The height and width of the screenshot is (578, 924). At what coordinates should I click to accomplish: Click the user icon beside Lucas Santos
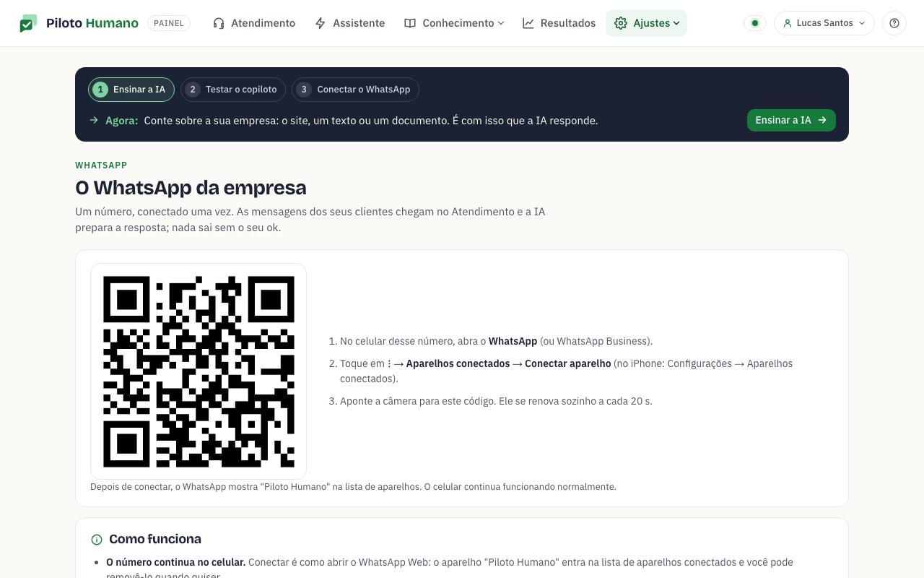(788, 23)
